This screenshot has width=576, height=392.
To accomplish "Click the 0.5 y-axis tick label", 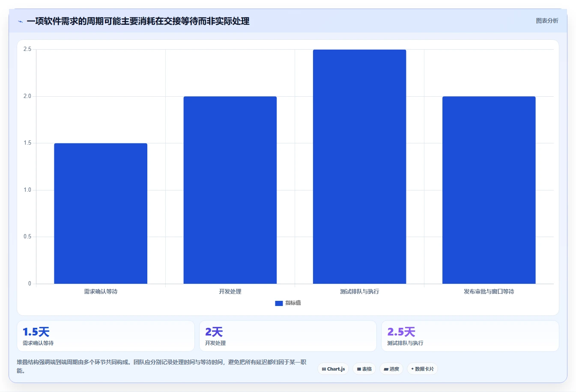I will pos(27,237).
